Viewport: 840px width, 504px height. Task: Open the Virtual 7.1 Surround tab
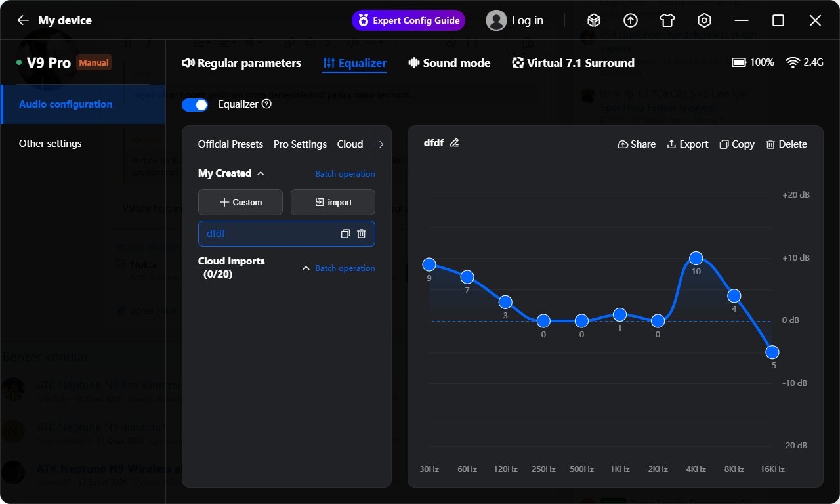click(x=573, y=63)
